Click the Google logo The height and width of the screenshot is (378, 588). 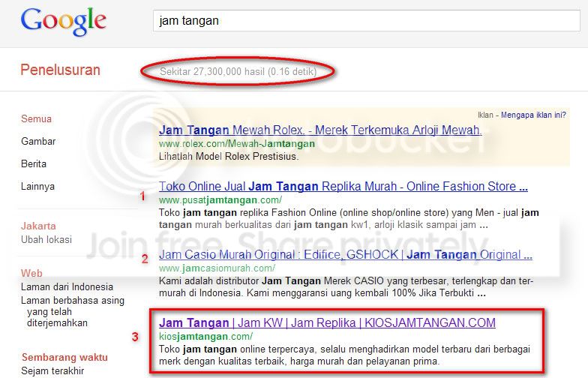pyautogui.click(x=63, y=22)
